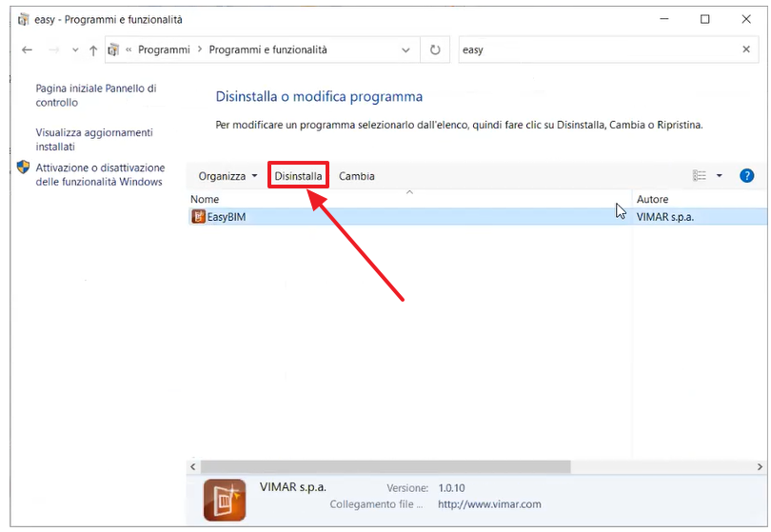Image resolution: width=771 pixels, height=532 pixels.
Task: Open the recent locations dropdown arrow
Action: pyautogui.click(x=75, y=49)
